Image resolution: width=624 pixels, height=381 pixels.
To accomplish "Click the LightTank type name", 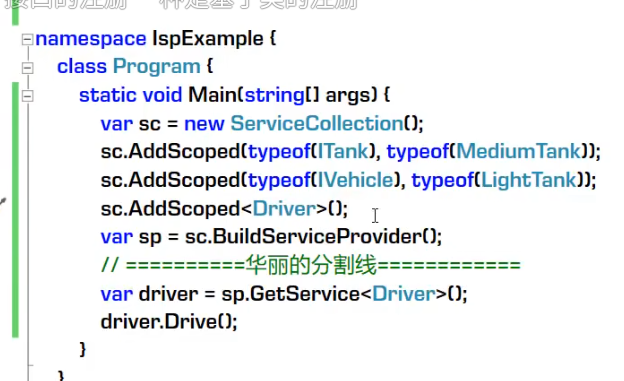I will click(x=529, y=180).
